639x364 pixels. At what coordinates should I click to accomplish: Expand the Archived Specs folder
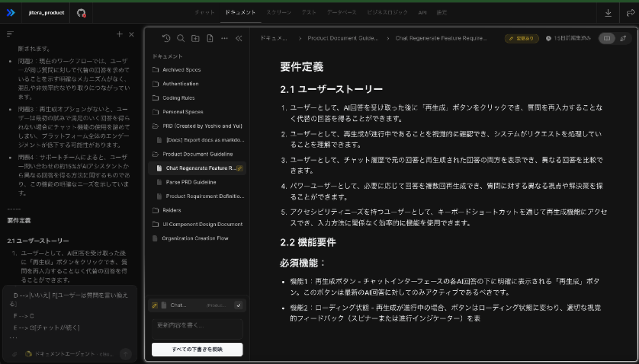tap(181, 70)
